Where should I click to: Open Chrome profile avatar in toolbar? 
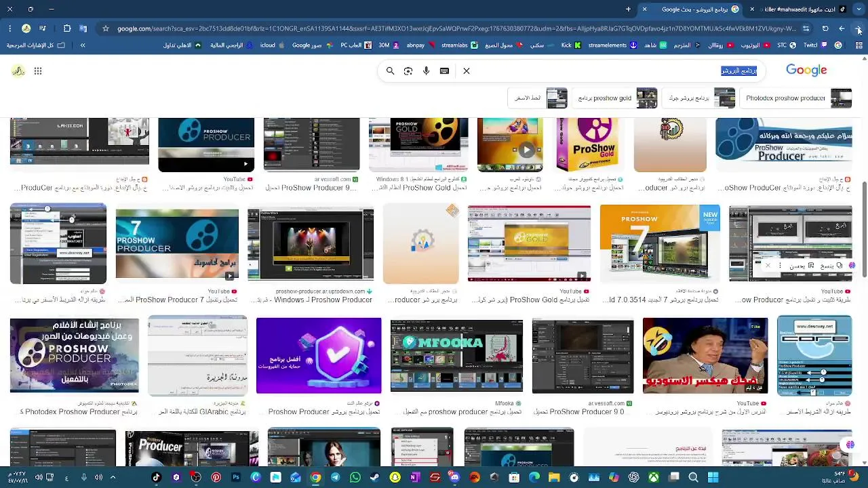pos(26,28)
